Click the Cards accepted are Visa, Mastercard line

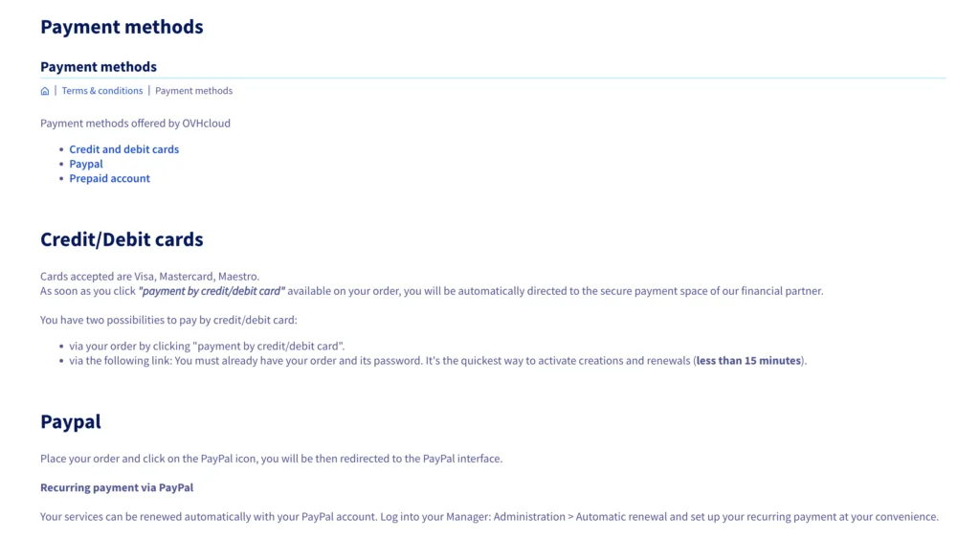click(x=149, y=277)
